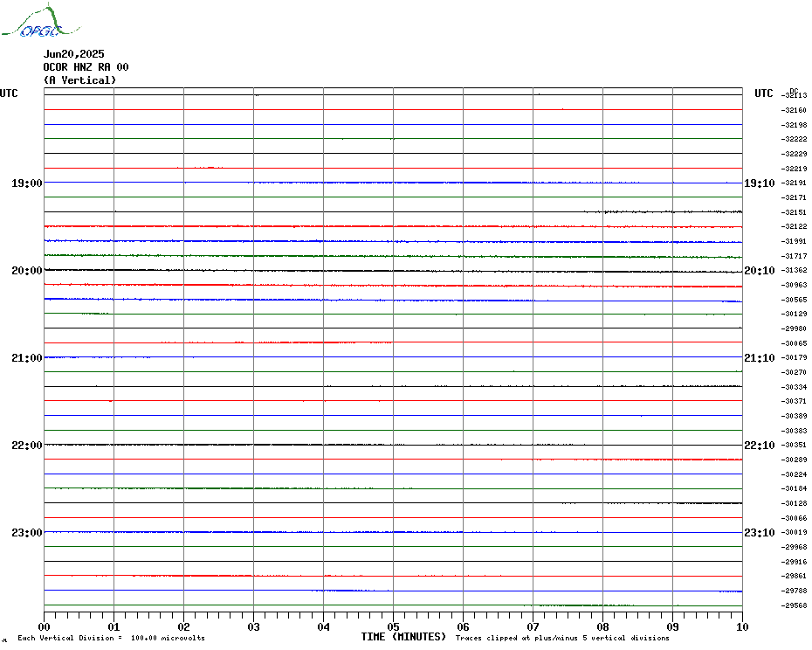812x650 pixels.
Task: Click the DC offset value -32122
Action: click(794, 226)
